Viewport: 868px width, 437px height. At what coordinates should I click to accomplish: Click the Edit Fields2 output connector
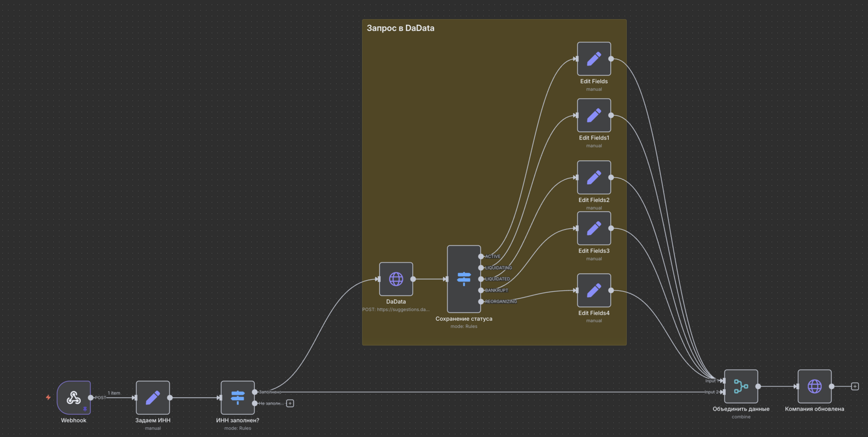click(x=611, y=177)
